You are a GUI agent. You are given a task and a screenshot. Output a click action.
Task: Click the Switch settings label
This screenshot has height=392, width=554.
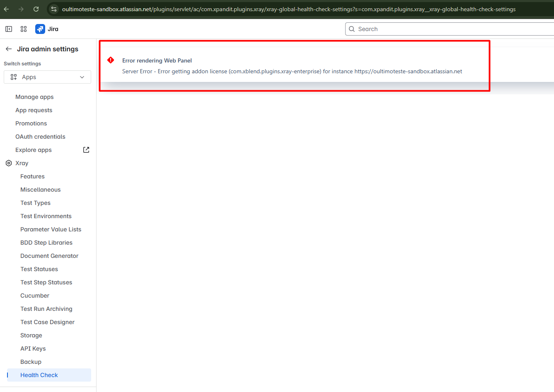tap(22, 64)
